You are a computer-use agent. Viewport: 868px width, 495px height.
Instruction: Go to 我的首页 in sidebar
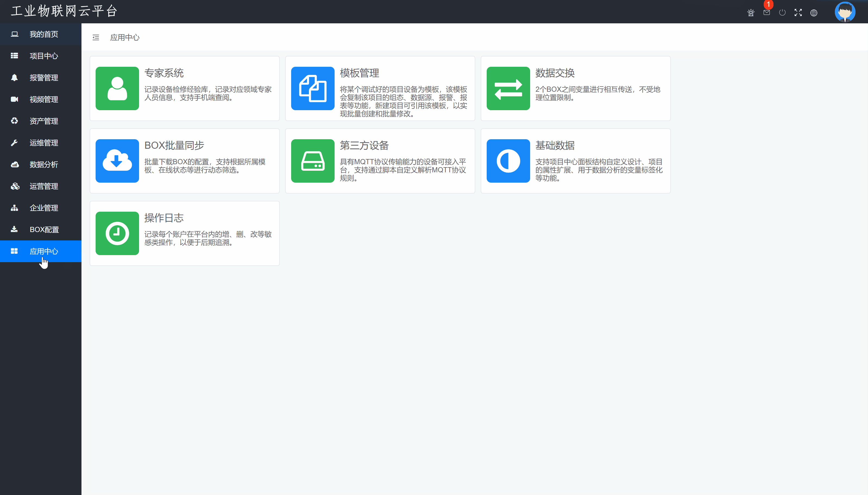click(x=41, y=34)
